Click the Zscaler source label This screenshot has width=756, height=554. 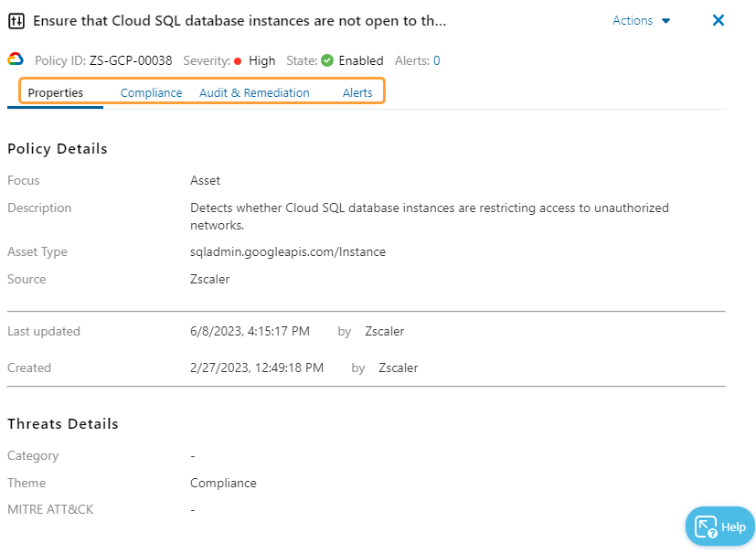(x=211, y=279)
